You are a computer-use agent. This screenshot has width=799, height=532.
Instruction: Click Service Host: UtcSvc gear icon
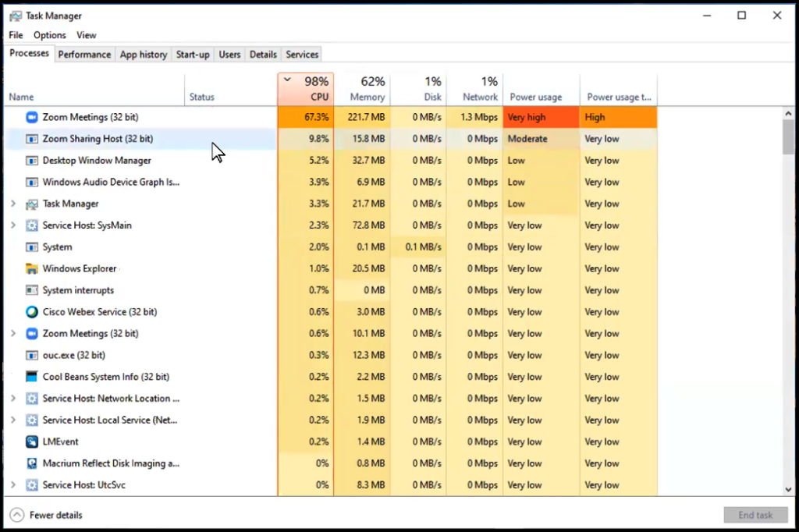(x=31, y=485)
